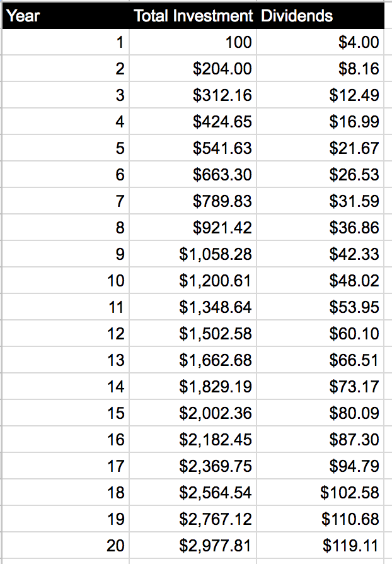Click the cell showing $1,502.58

tap(193, 333)
